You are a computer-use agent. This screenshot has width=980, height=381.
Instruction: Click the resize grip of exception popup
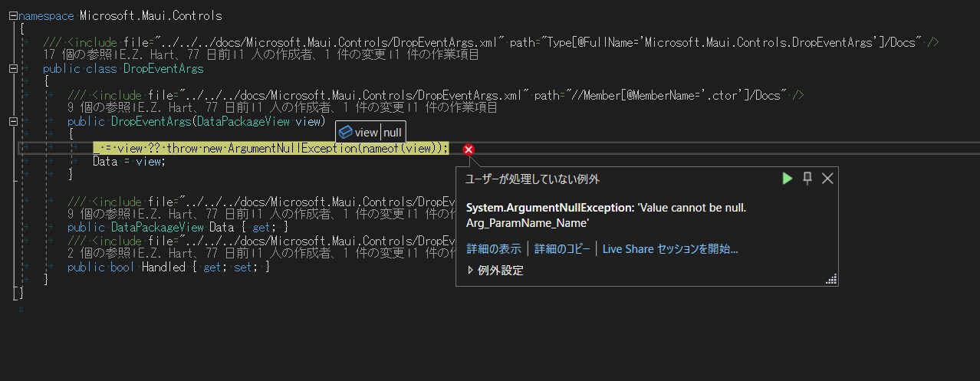click(831, 280)
